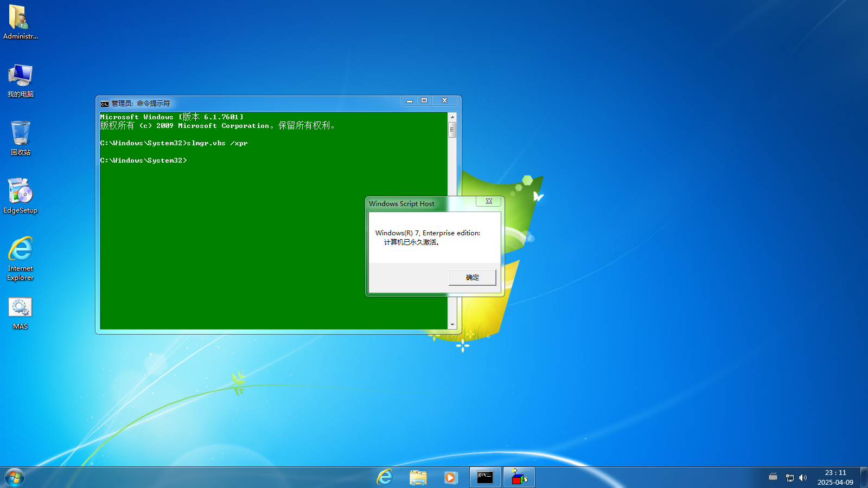Switch to the Command Prompt taskbar button

point(485,477)
